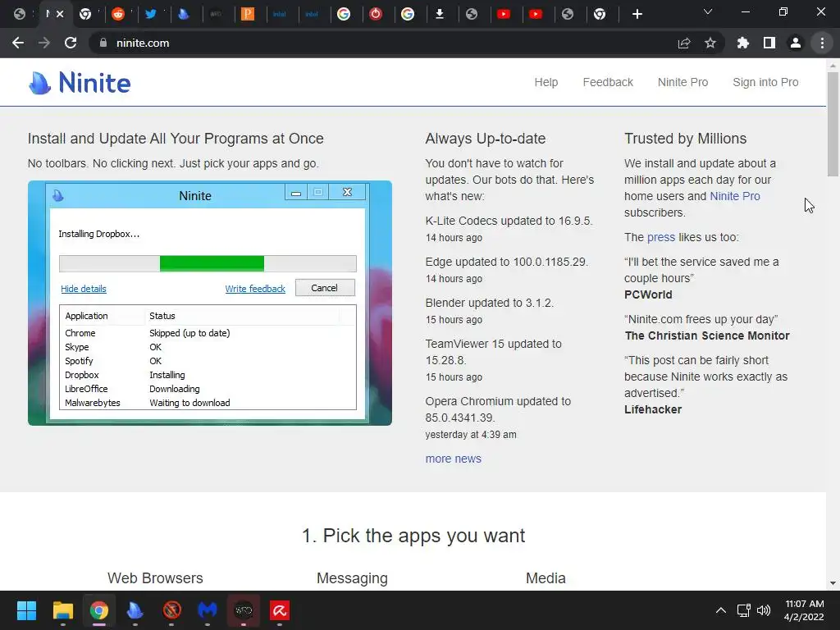
Task: Click the volume speaker tray icon
Action: [x=764, y=610]
